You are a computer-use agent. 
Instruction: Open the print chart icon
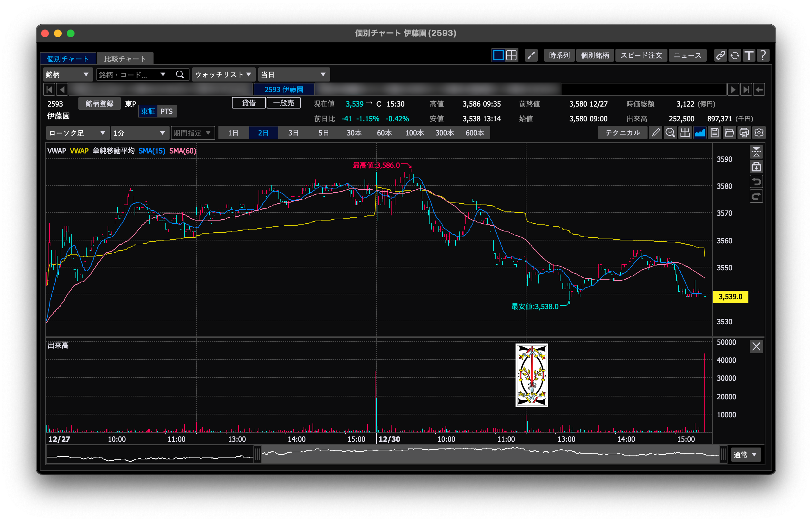coord(744,133)
